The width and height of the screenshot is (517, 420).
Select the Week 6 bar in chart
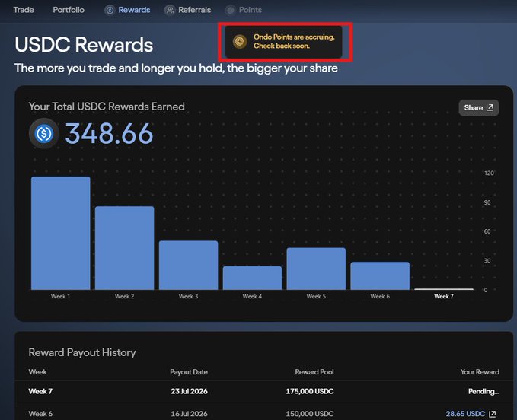click(x=380, y=276)
